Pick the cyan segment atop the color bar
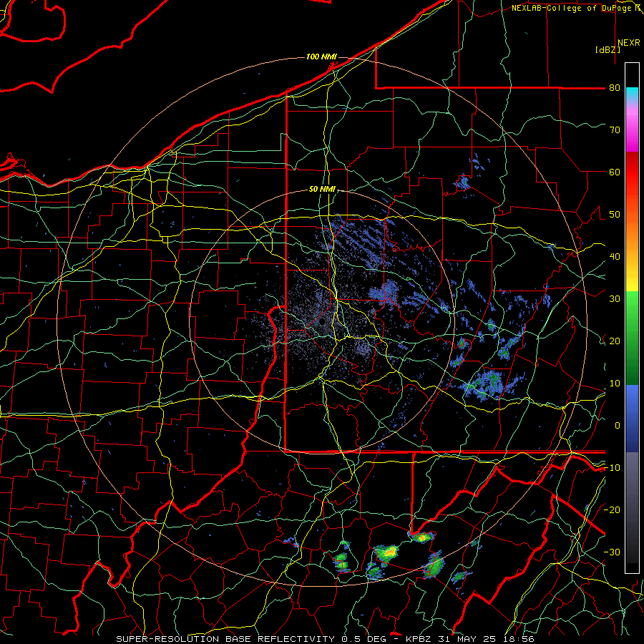This screenshot has width=644, height=644. click(632, 94)
